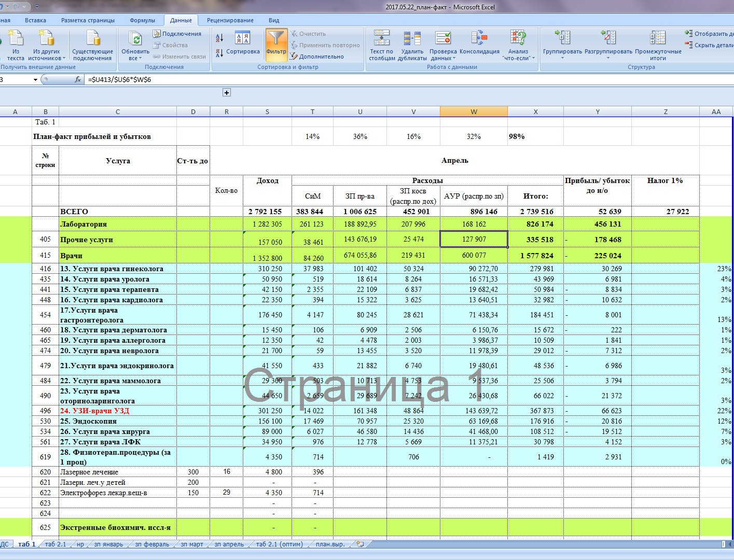This screenshot has width=734, height=560.
Task: Click the Из текста import icon
Action: [16, 45]
